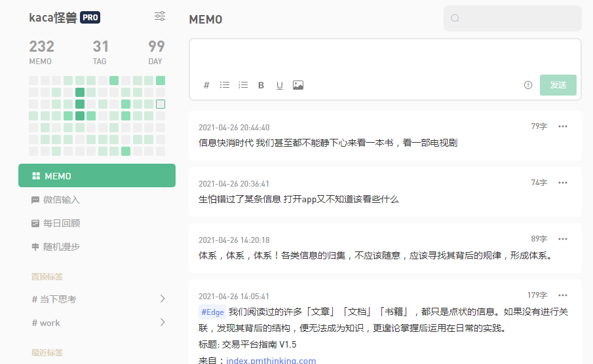
Task: Click the 89字 word count
Action: 539,238
